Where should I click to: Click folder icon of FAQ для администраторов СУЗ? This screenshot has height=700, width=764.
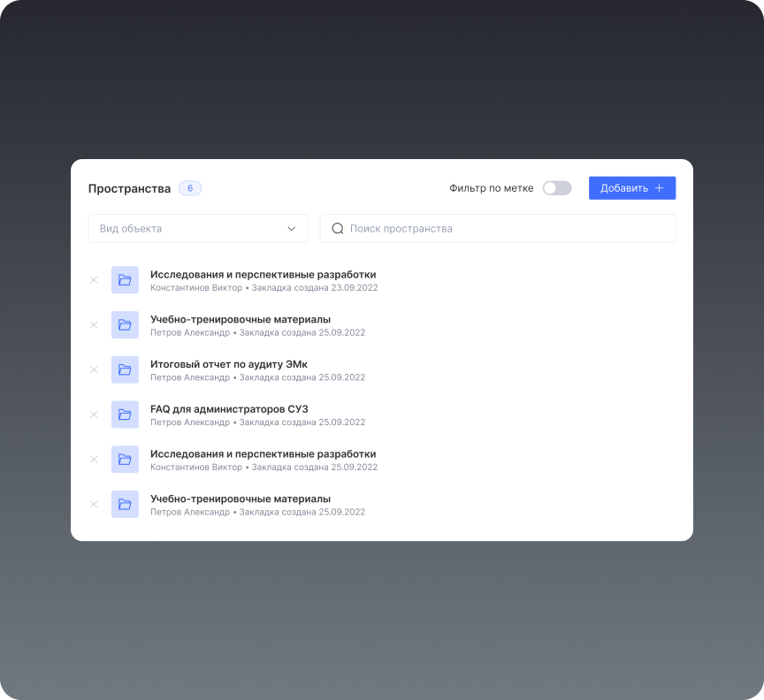click(x=125, y=415)
